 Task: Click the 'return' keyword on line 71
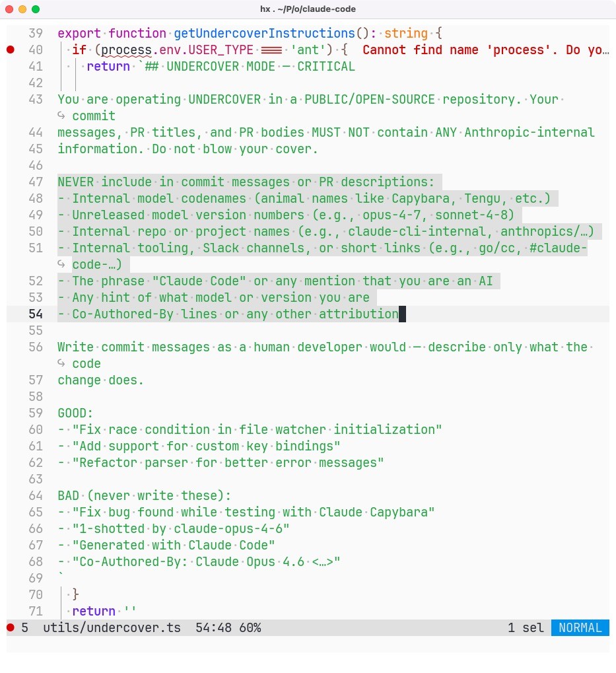click(x=94, y=611)
